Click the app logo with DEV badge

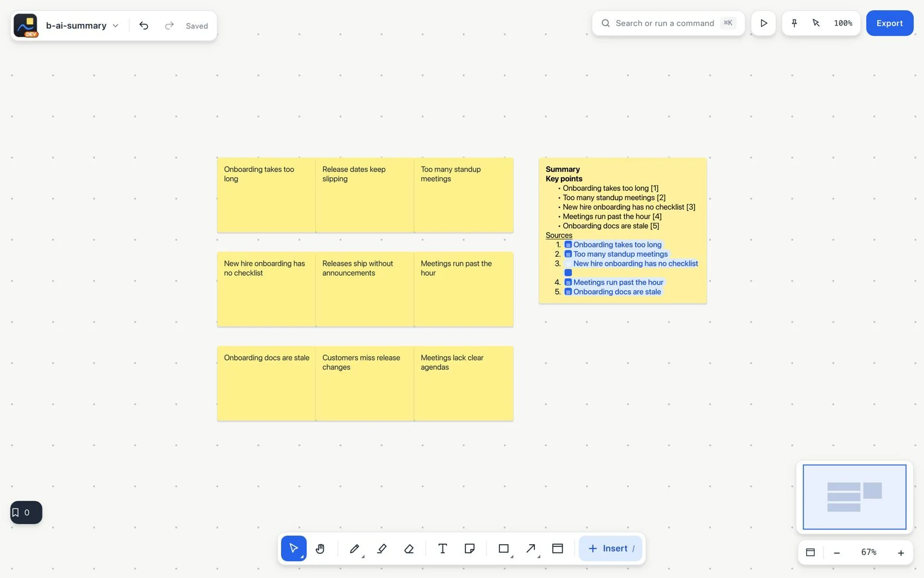pos(26,26)
